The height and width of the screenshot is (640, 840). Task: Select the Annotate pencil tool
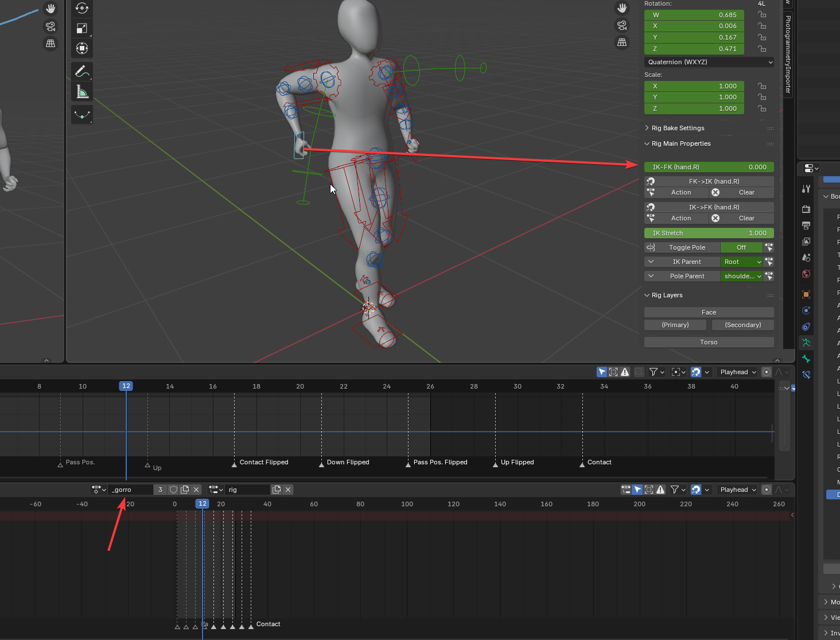pos(82,72)
